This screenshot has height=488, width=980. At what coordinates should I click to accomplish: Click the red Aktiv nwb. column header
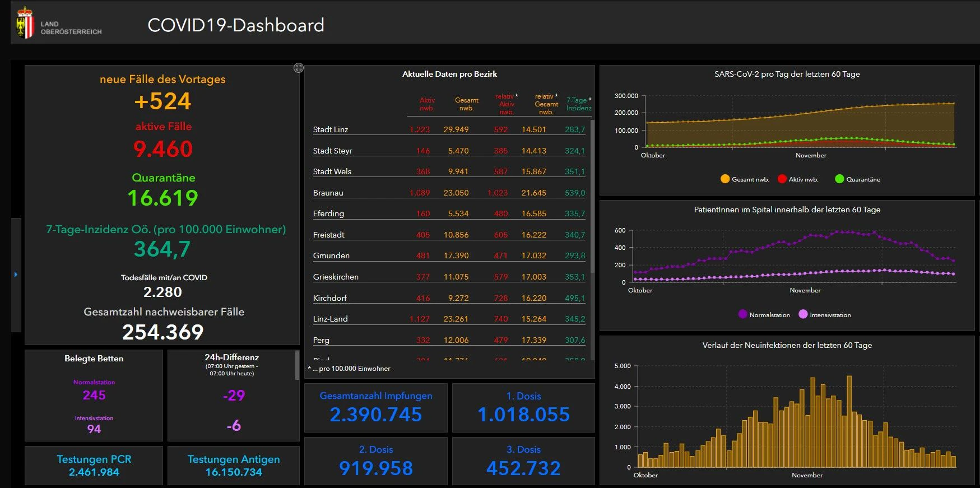(427, 104)
